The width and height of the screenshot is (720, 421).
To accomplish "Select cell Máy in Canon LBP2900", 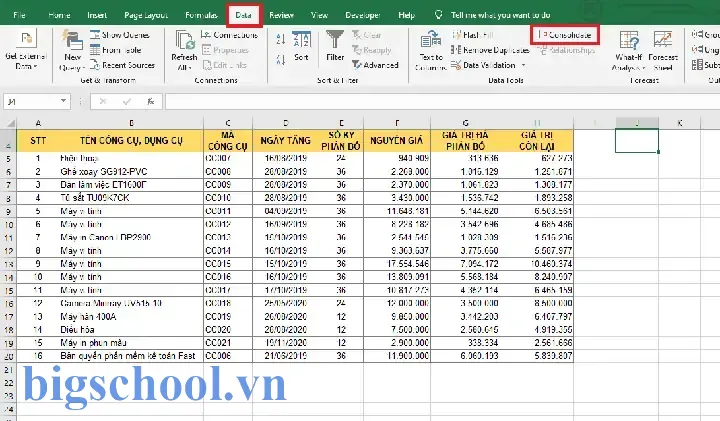I will (x=131, y=237).
